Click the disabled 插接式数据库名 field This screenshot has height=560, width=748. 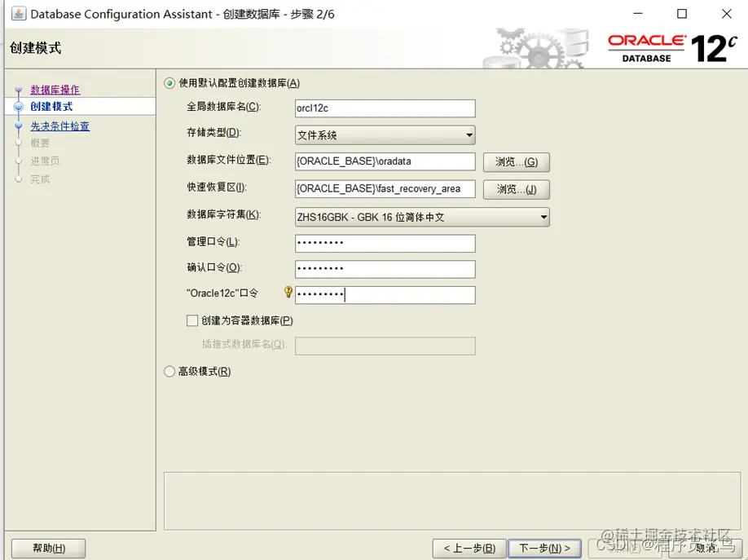(x=385, y=346)
